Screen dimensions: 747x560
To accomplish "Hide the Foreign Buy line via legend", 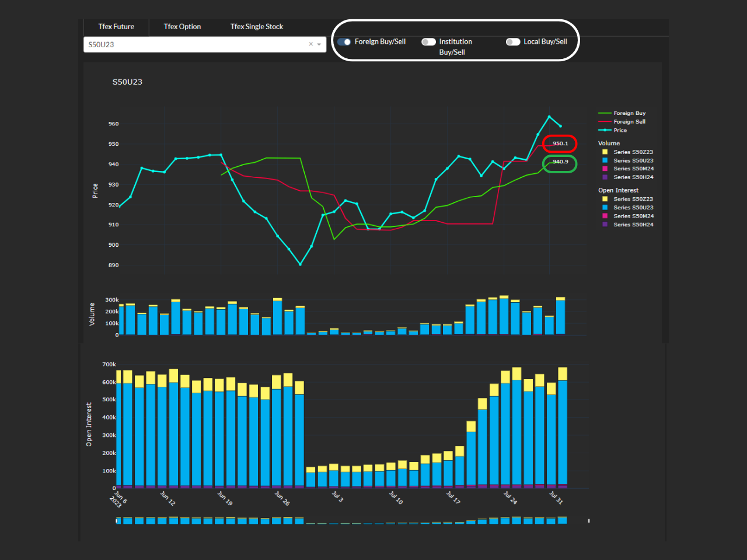I will click(622, 113).
